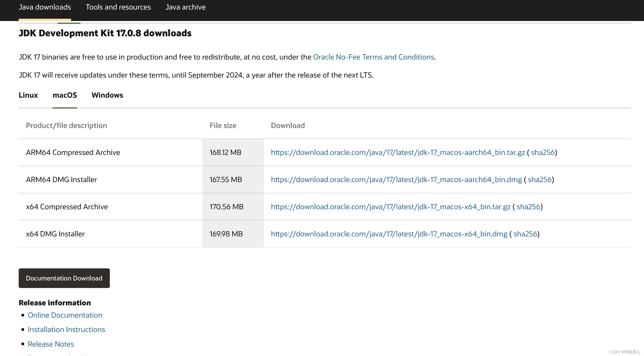644x356 pixels.
Task: Open the Online Documentation link
Action: pos(65,315)
